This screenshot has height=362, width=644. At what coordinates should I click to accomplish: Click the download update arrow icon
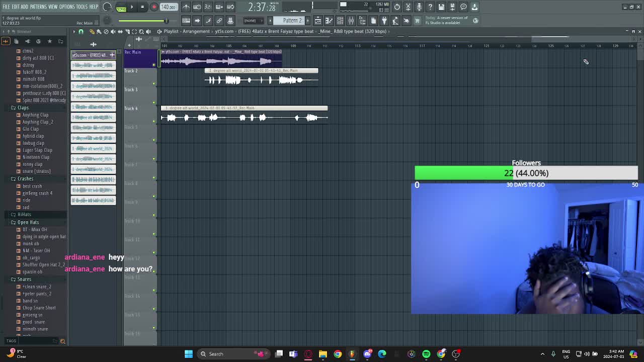click(474, 7)
